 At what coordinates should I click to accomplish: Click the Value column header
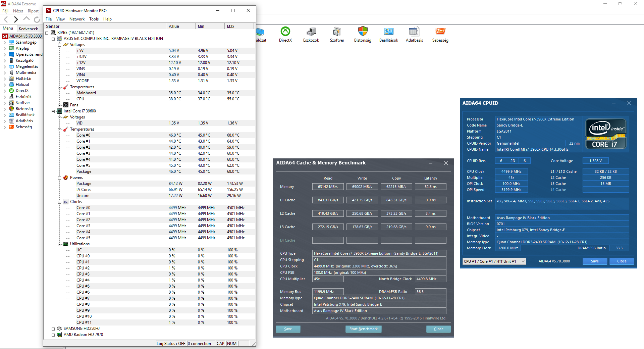tap(180, 26)
